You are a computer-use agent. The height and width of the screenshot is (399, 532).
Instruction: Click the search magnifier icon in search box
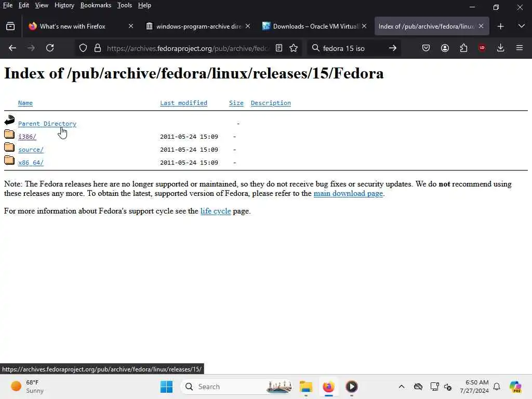point(315,48)
